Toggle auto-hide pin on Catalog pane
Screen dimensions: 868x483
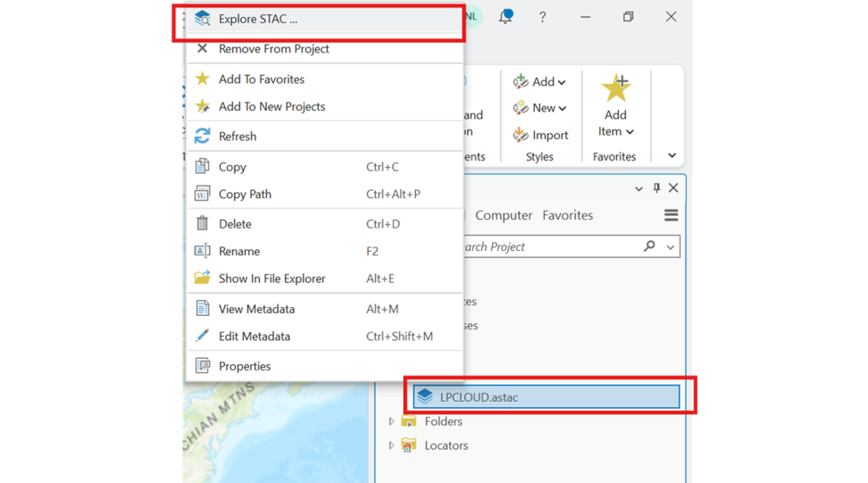656,188
